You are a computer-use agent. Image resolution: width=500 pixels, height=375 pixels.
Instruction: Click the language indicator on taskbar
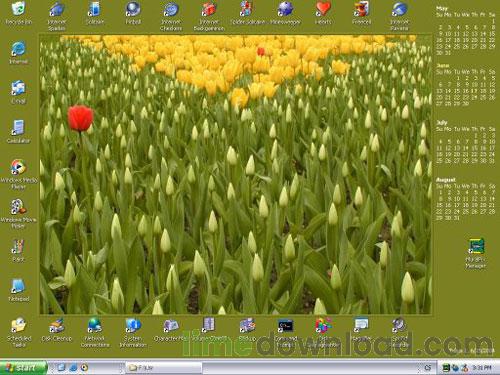tap(428, 368)
